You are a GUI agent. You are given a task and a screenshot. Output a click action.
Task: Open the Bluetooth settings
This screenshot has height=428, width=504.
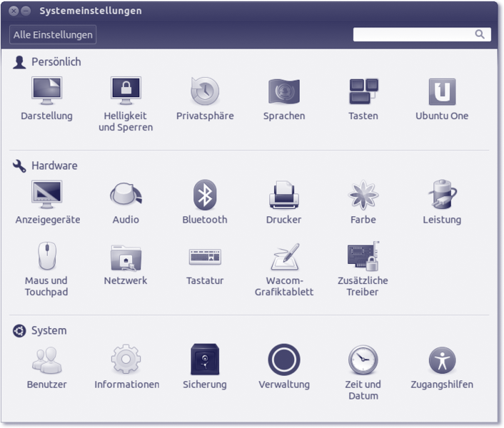205,196
